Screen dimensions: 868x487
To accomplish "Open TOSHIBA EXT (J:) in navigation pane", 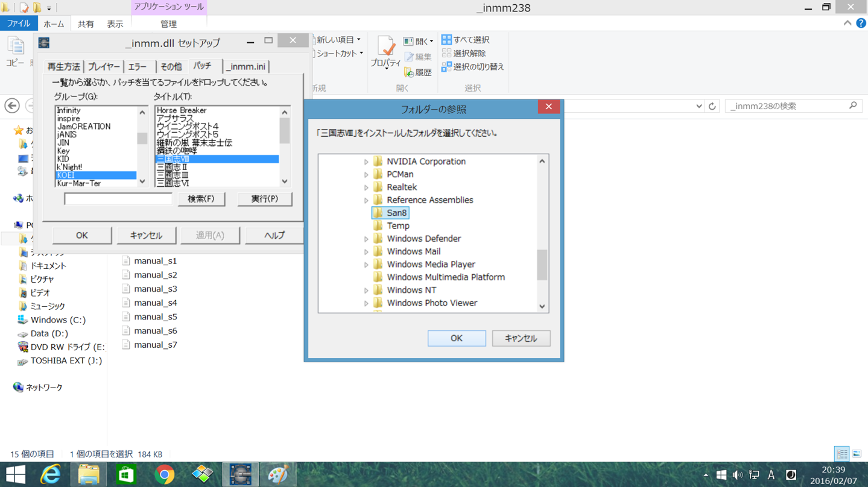I will 60,361.
